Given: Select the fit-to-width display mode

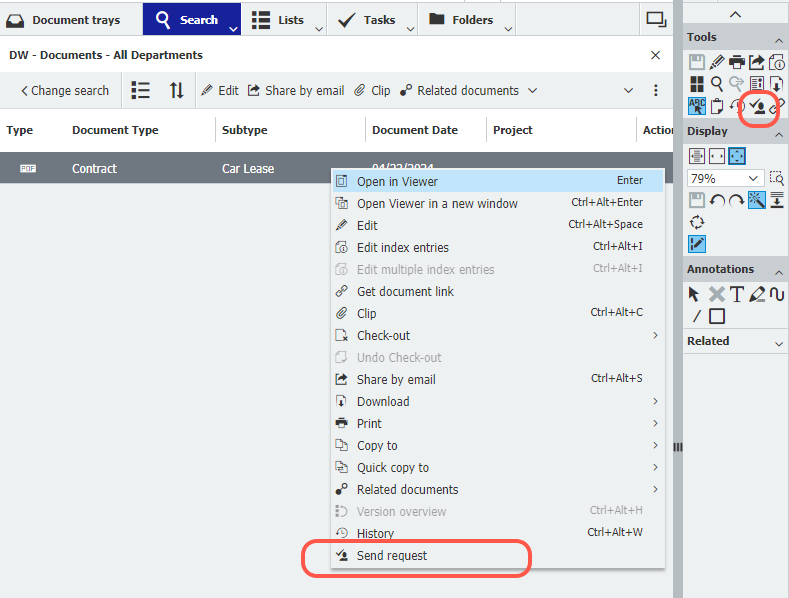Looking at the screenshot, I should pyautogui.click(x=717, y=156).
